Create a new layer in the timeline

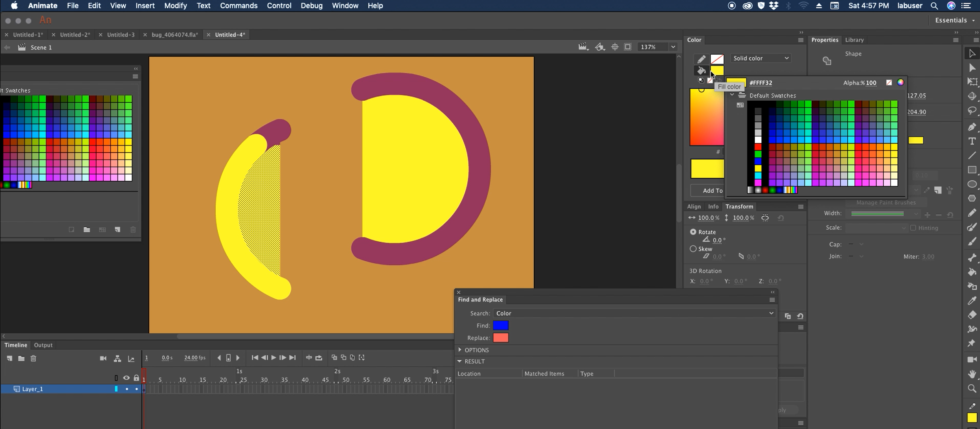[x=9, y=358]
